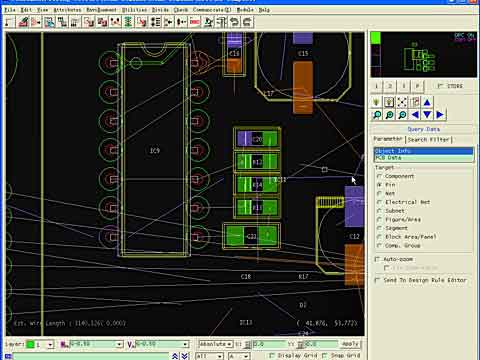Toggle the Snap Grid checkbox
Viewport: 480px width, 360px height.
pos(325,356)
